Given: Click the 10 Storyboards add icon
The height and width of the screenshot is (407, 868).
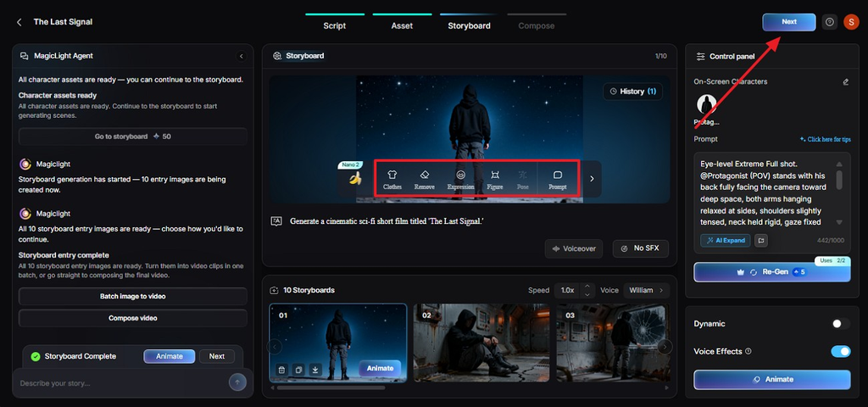Looking at the screenshot, I should (x=274, y=290).
